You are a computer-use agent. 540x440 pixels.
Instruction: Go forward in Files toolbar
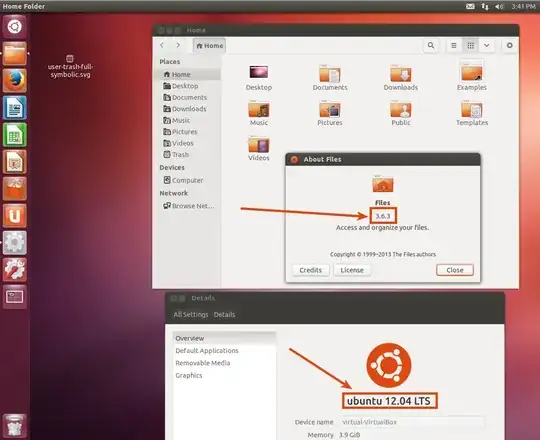pyautogui.click(x=178, y=45)
